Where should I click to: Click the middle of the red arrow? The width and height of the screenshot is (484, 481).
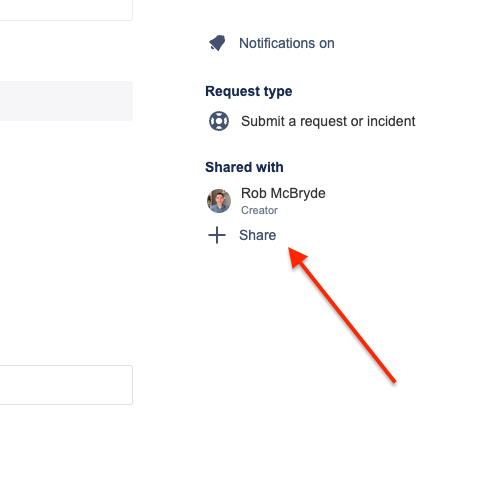[342, 315]
